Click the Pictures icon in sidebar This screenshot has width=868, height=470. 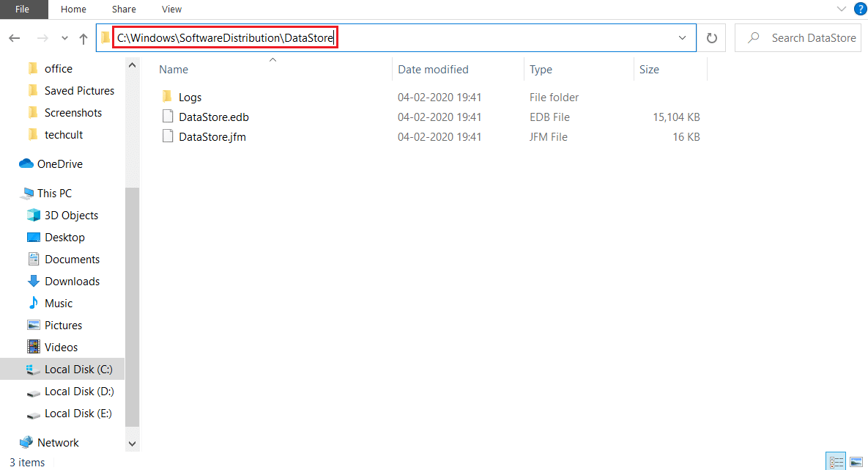[x=34, y=325]
